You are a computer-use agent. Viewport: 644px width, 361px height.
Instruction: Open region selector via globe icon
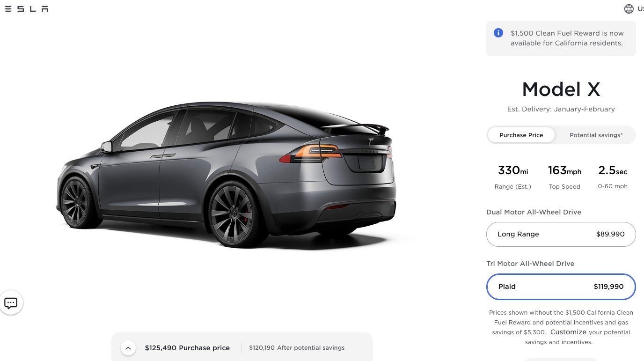pos(629,9)
